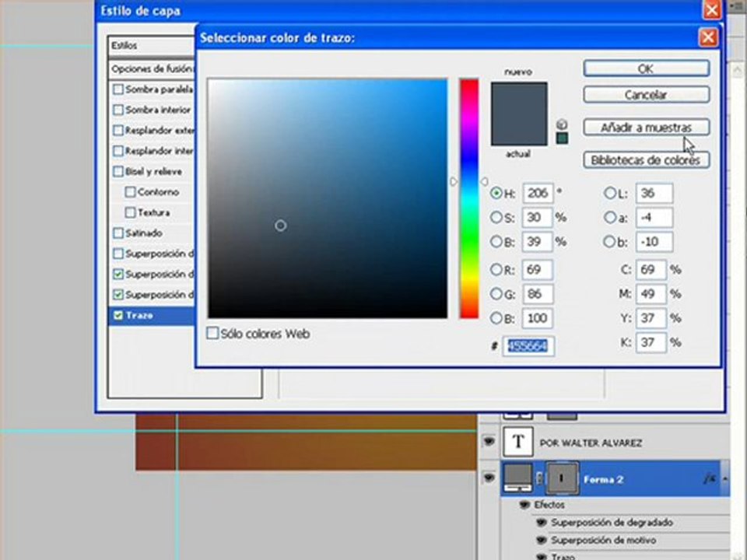Click the Y yellow field
This screenshot has height=560, width=747.
(651, 318)
